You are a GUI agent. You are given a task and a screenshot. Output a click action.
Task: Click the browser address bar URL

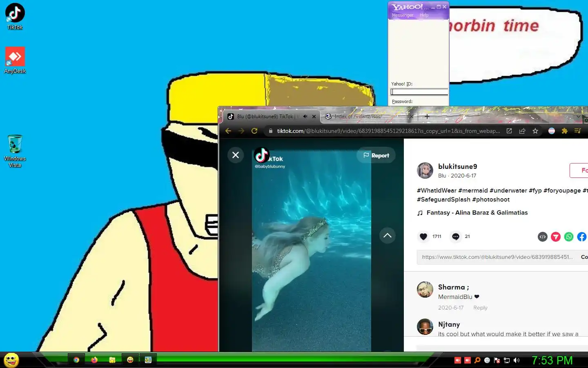(x=388, y=131)
